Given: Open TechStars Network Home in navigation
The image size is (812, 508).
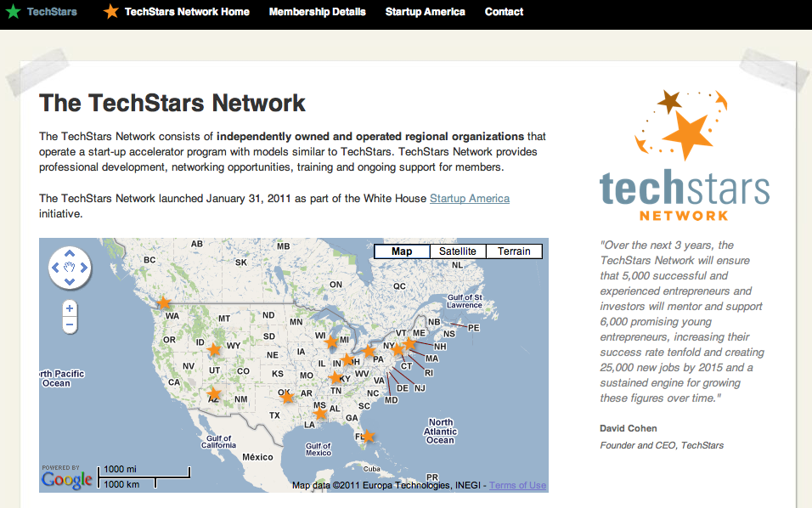Looking at the screenshot, I should [x=187, y=11].
